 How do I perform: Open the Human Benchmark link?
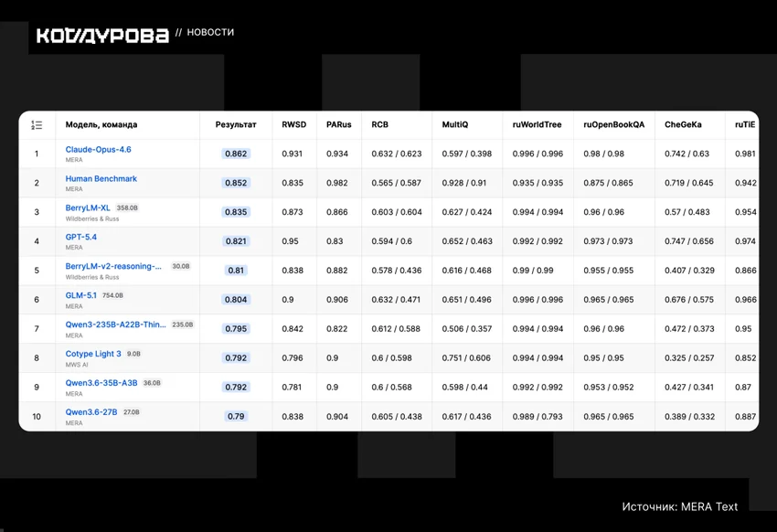point(101,179)
